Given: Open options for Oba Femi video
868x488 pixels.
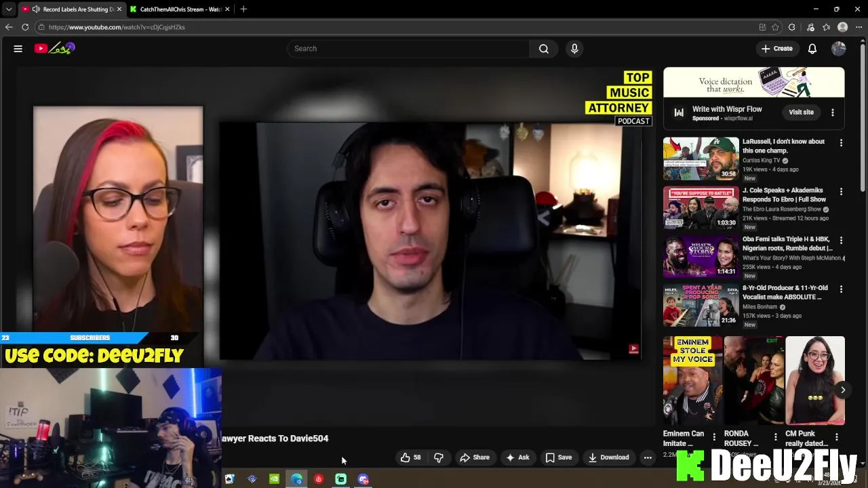Looking at the screenshot, I should (841, 241).
